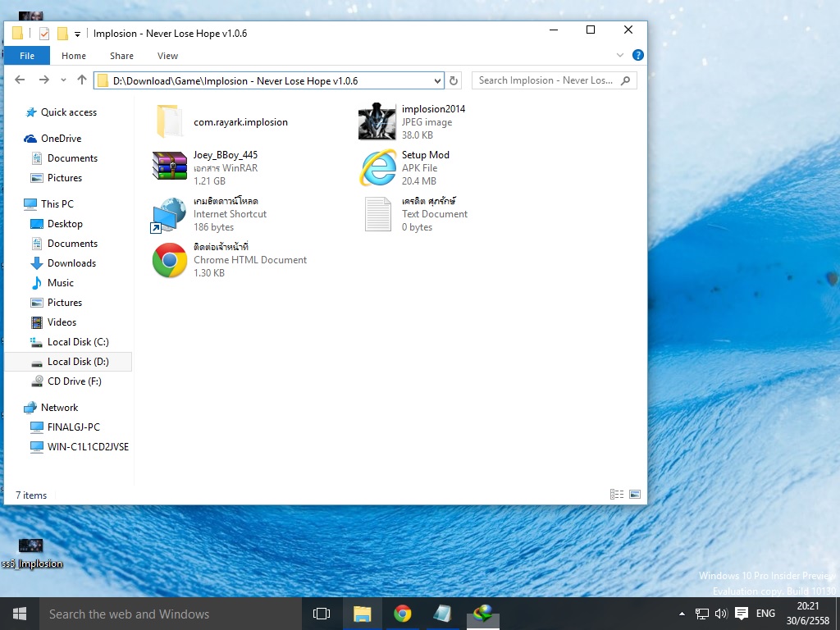Click the magnifier search icon
Image resolution: width=840 pixels, height=630 pixels.
(x=625, y=80)
